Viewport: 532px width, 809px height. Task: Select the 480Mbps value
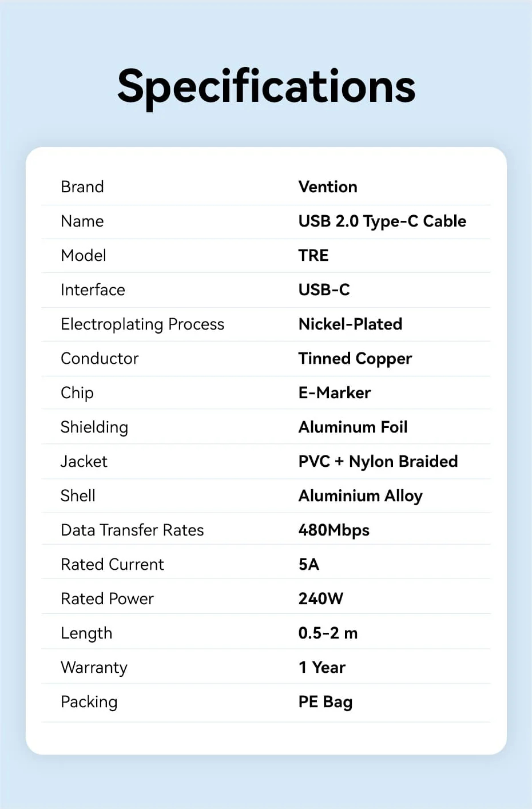click(x=334, y=530)
